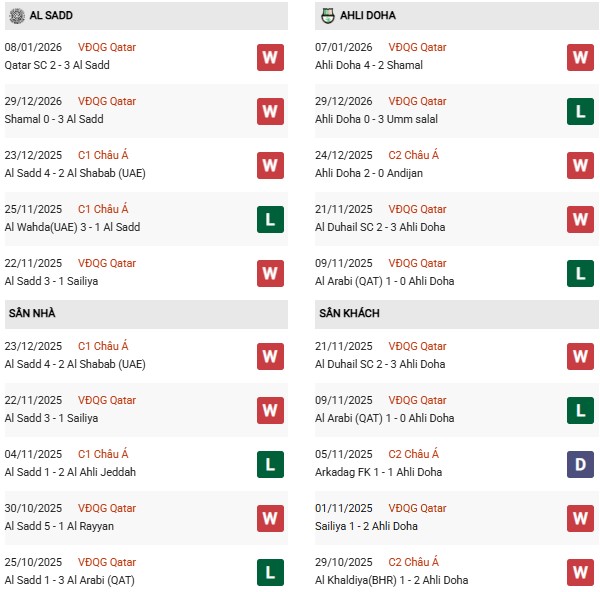Click the L badge beside Ahli Doha 0 - 3 Umm salal

581,111
